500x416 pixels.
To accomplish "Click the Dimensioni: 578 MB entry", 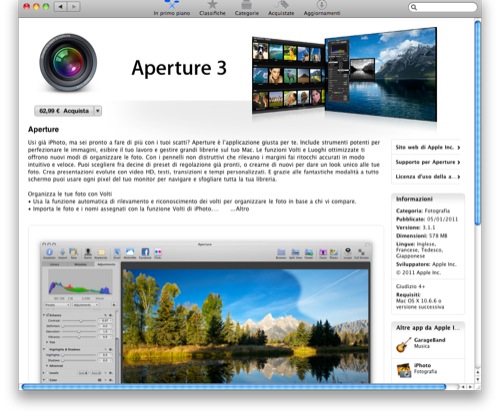I will pyautogui.click(x=421, y=236).
